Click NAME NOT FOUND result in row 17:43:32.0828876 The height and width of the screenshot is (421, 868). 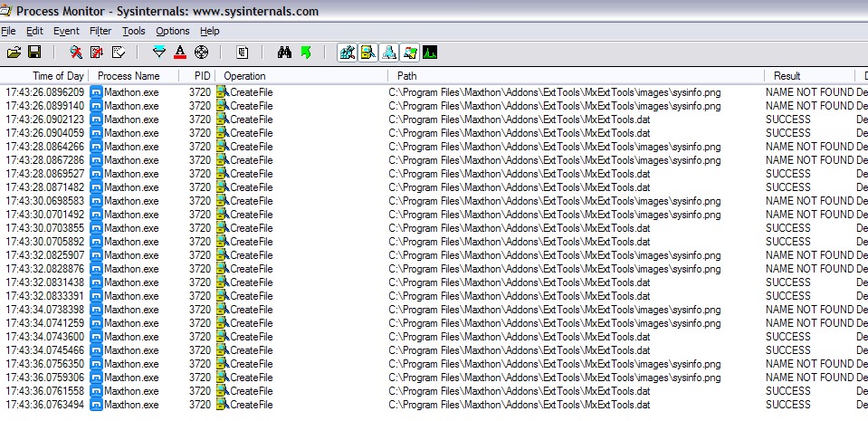click(x=810, y=269)
